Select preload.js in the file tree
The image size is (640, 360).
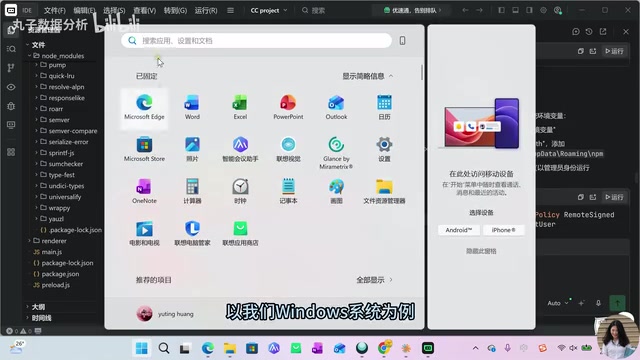pos(56,285)
